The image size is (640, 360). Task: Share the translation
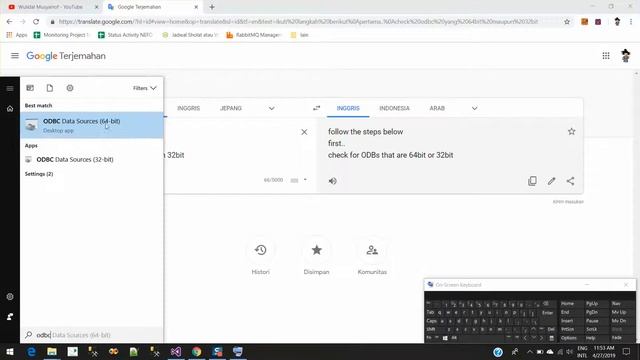(570, 181)
